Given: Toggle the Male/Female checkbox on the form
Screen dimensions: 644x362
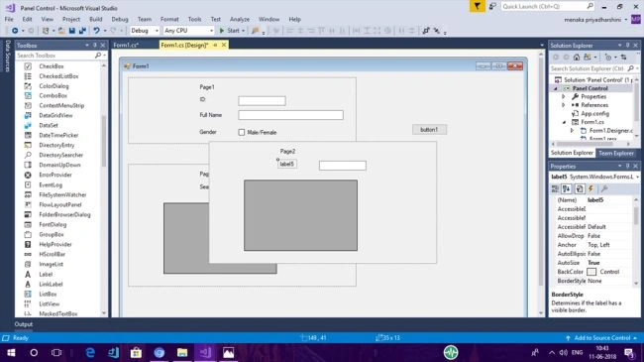Looking at the screenshot, I should point(242,133).
